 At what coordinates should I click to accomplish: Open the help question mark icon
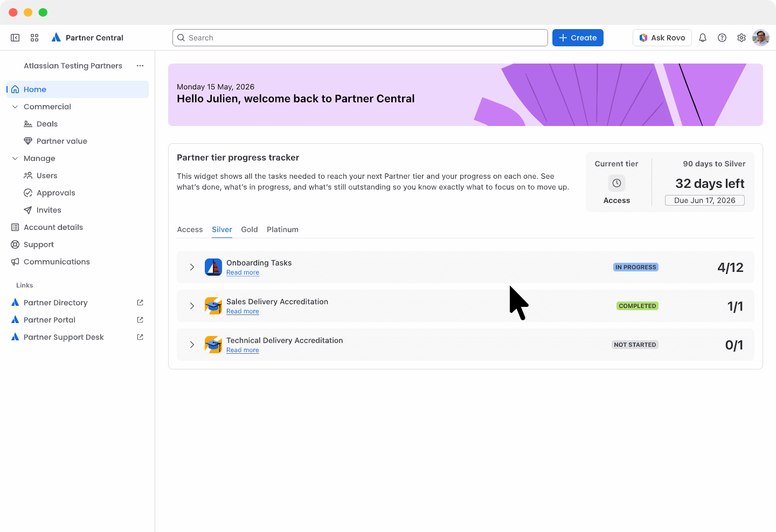pyautogui.click(x=722, y=38)
